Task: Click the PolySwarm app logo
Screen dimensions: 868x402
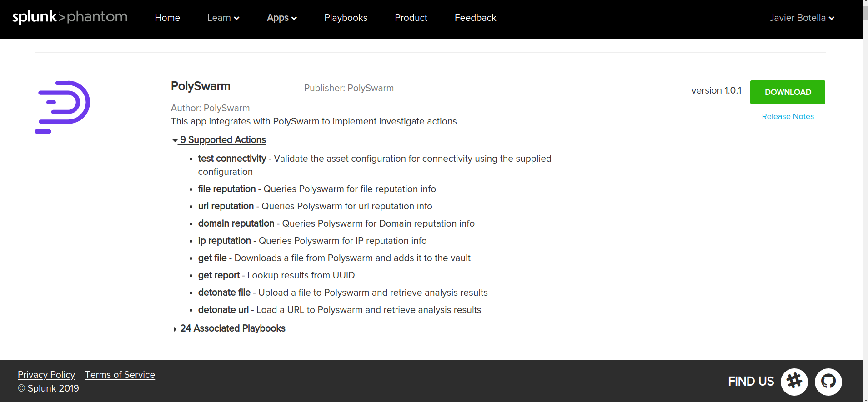Action: coord(62,107)
